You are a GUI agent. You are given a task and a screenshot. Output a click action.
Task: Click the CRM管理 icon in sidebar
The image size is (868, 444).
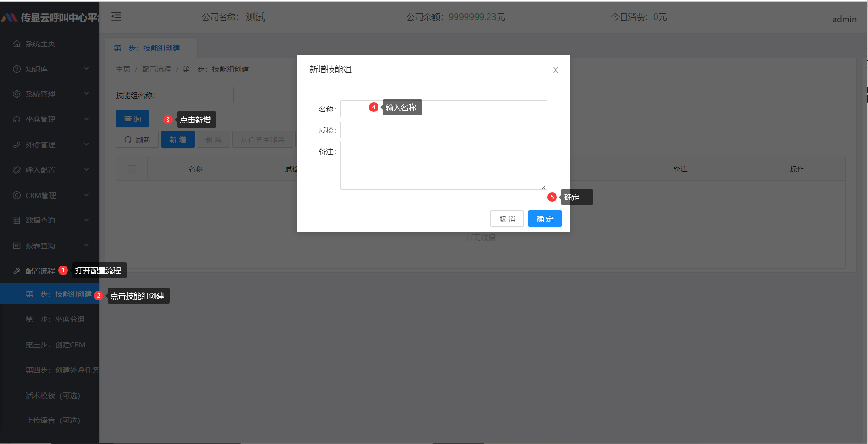click(16, 195)
